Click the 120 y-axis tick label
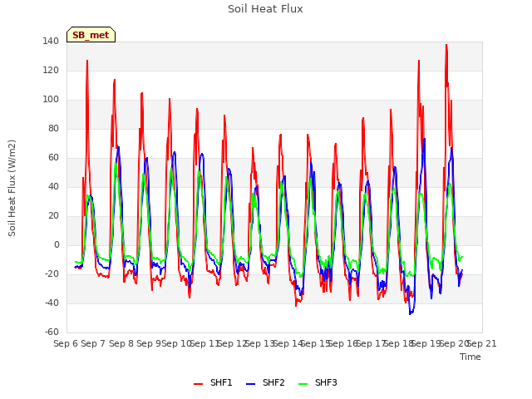This screenshot has width=532, height=399. (51, 70)
